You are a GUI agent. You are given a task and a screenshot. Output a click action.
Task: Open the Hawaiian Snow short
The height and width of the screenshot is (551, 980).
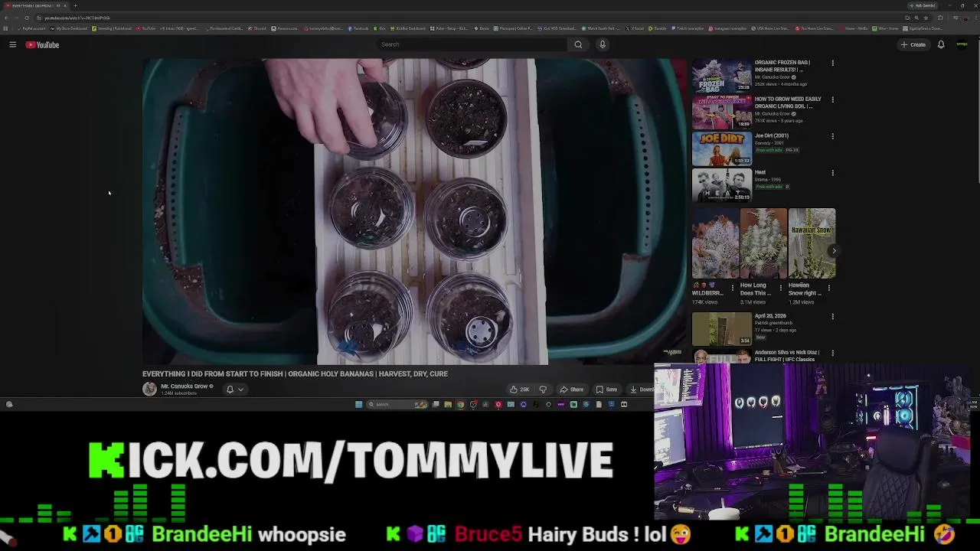pos(812,243)
